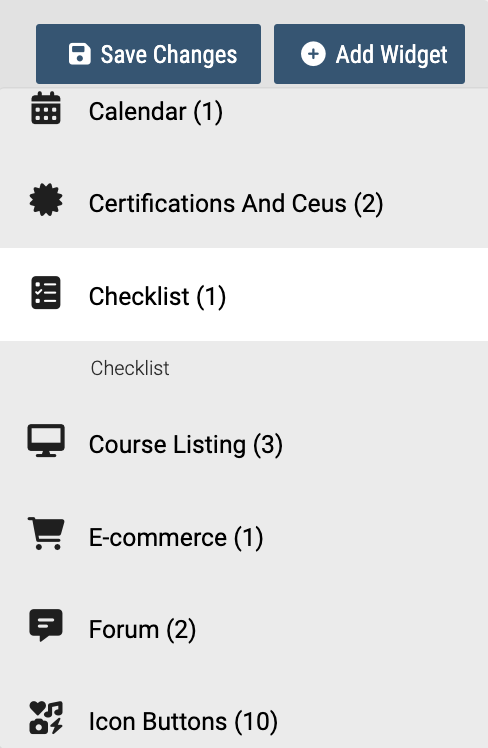Click the floppy disk icon in Save Changes
Image resolution: width=488 pixels, height=748 pixels.
80,54
